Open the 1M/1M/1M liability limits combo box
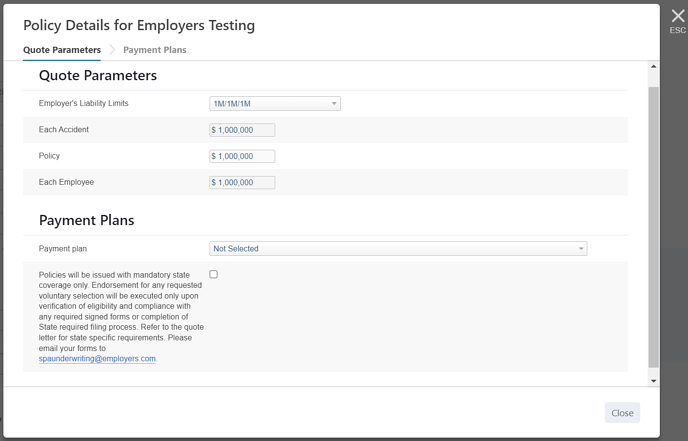Image resolution: width=688 pixels, height=441 pixels. [275, 104]
